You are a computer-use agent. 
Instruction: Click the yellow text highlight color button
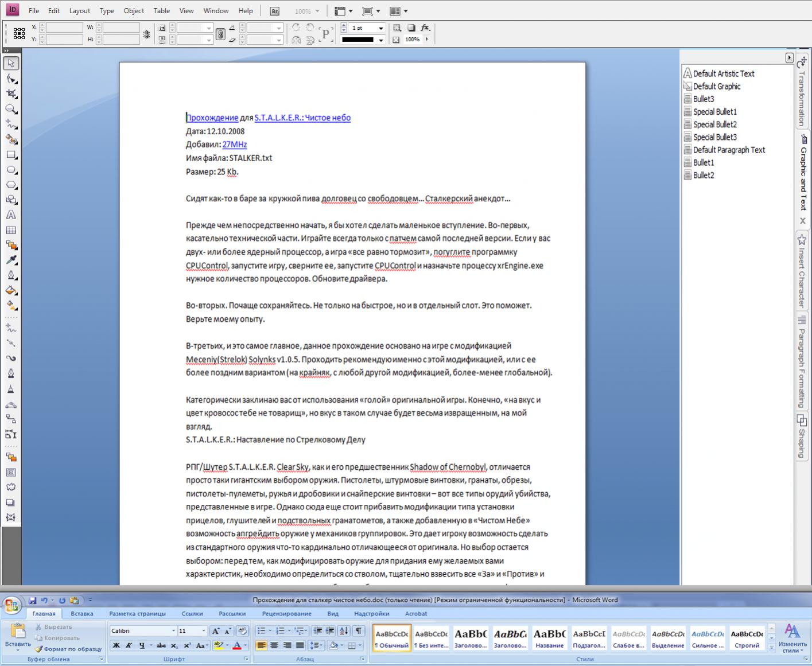217,645
